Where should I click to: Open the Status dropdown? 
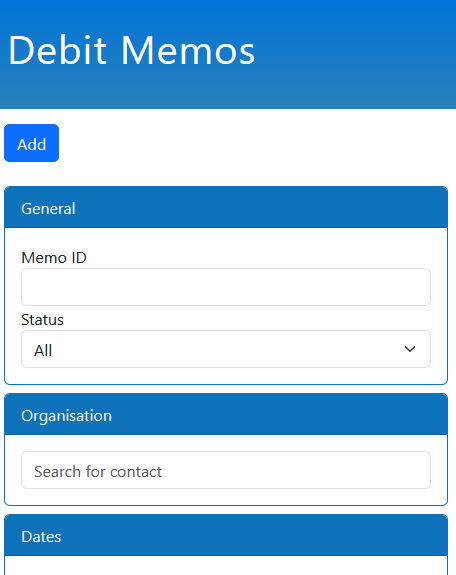226,349
